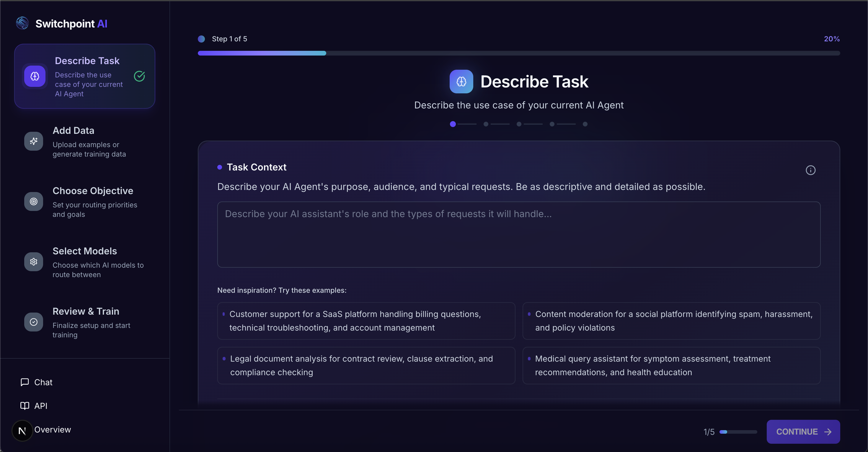Click the Switchpoint AI logo icon
The width and height of the screenshot is (868, 452).
(22, 23)
